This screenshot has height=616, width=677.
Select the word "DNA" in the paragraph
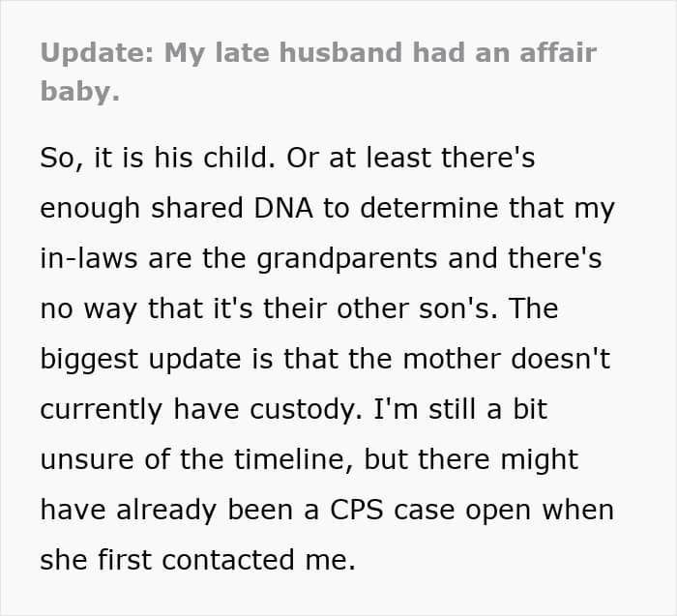(283, 208)
